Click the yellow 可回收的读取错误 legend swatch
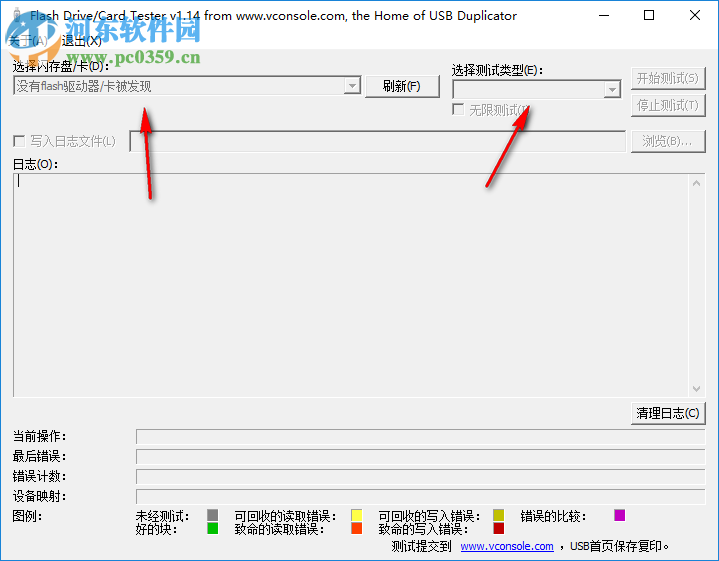Viewport: 719px width, 561px height. [356, 515]
